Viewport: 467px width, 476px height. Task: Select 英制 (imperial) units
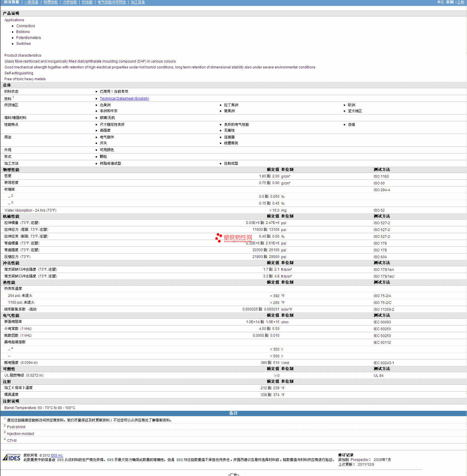click(x=450, y=2)
